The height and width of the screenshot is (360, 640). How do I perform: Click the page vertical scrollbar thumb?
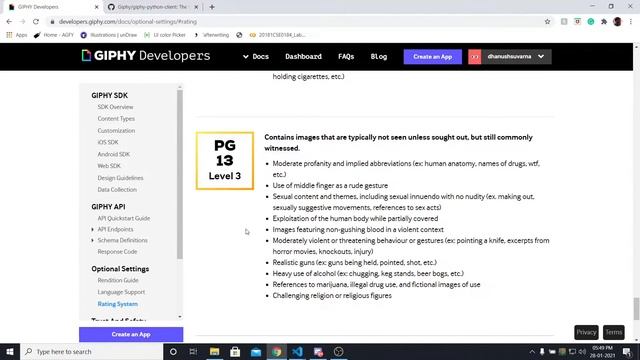[636, 309]
